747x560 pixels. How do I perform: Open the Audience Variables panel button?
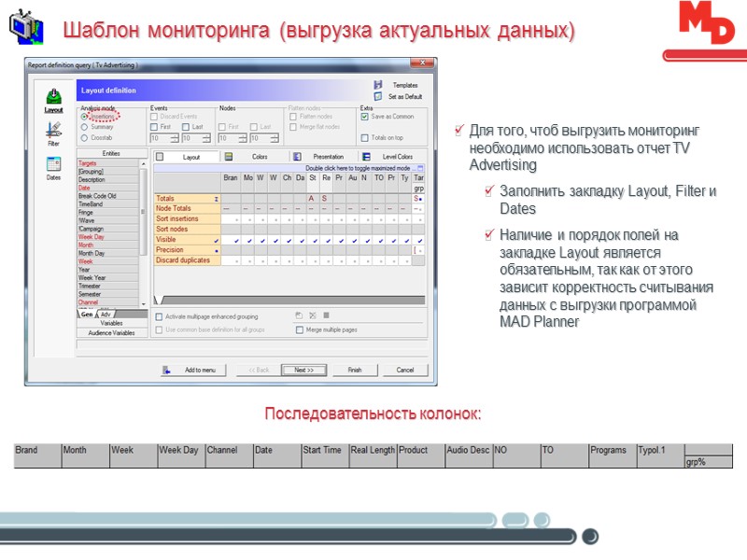pyautogui.click(x=112, y=333)
